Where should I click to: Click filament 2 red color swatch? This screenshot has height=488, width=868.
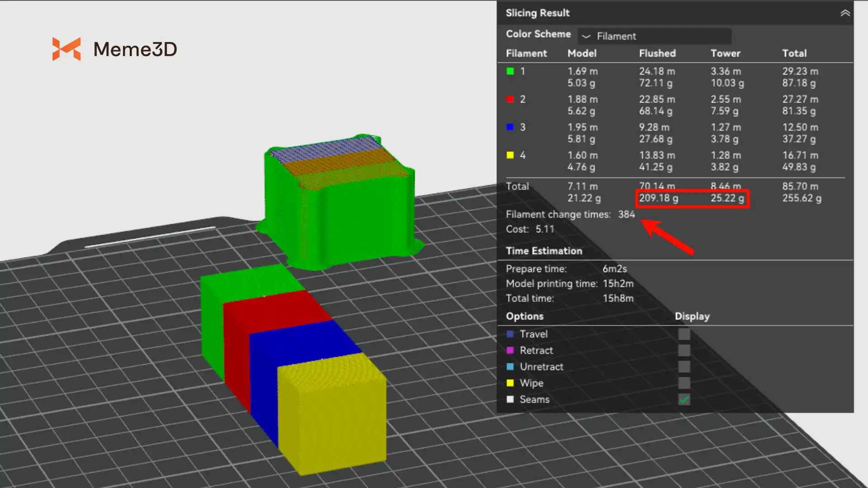tap(510, 99)
